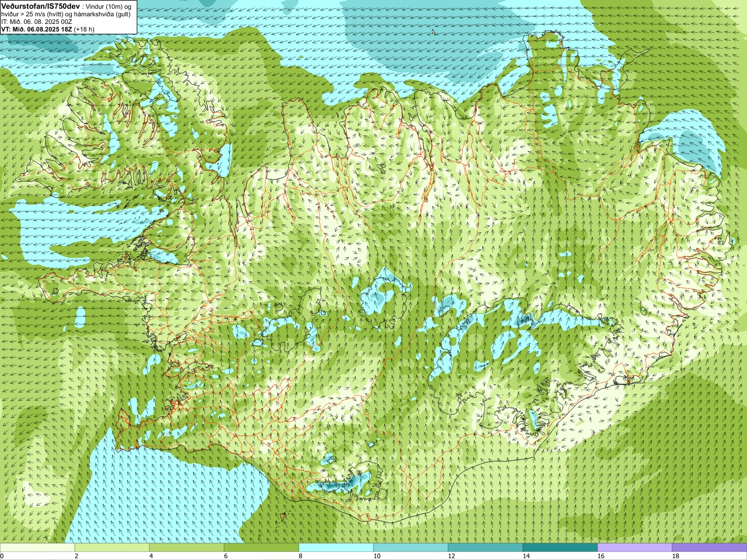Click the legend value 8
The image size is (747, 560).
301,556
